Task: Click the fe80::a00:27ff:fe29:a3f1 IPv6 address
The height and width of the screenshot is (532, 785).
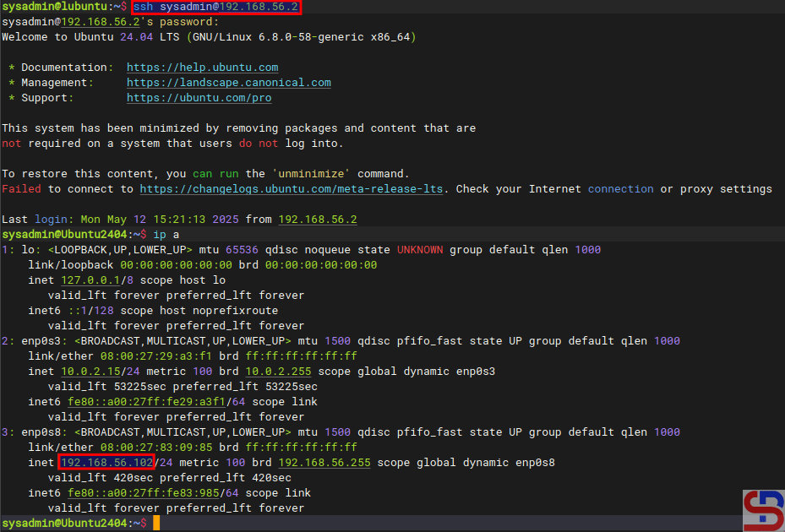Action: pos(136,402)
